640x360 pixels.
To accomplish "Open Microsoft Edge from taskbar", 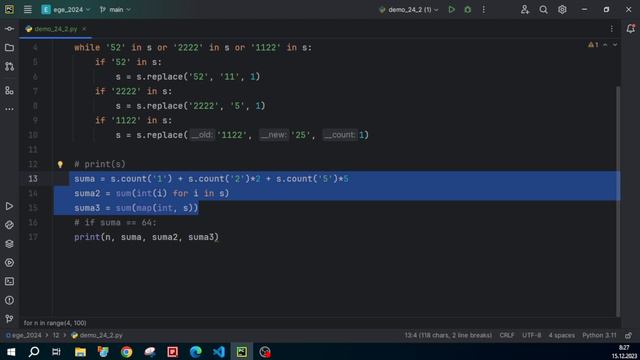I will tap(196, 351).
